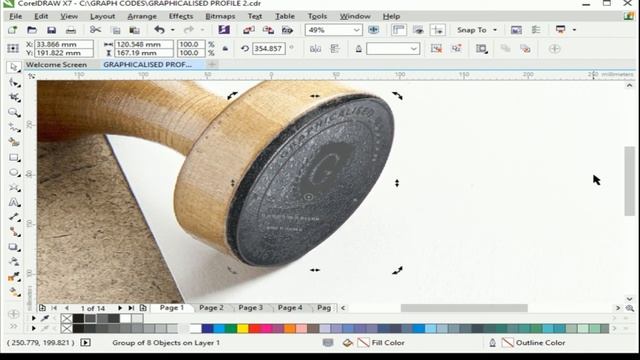Expand the undo history arrow

click(173, 30)
